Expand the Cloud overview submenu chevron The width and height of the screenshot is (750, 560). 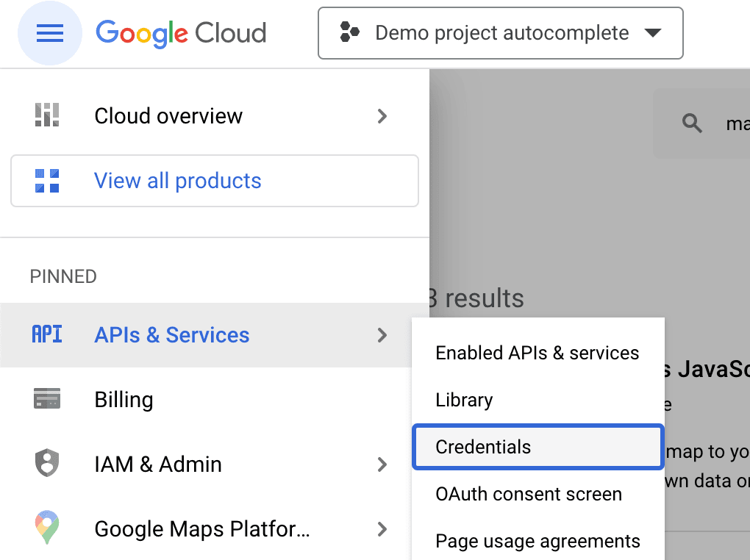[382, 115]
